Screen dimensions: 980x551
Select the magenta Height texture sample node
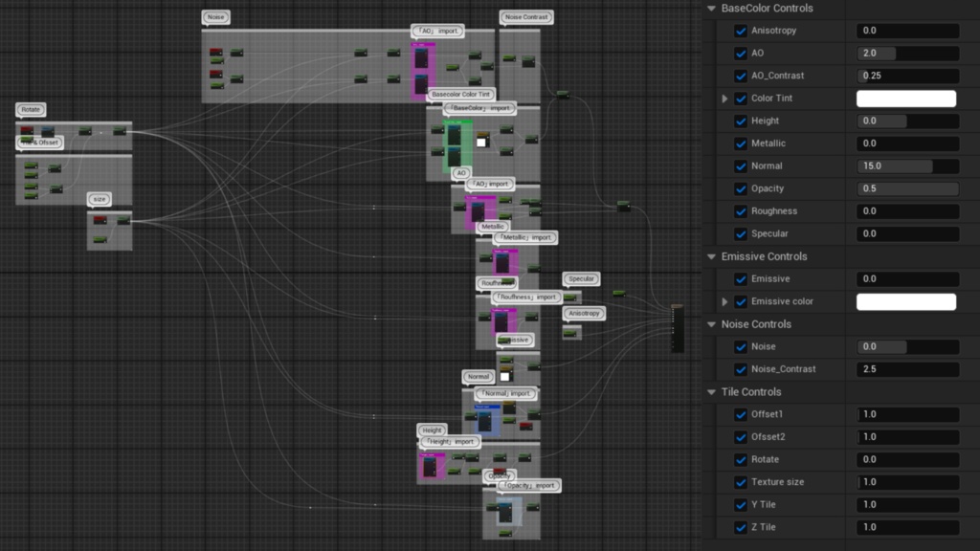(430, 466)
